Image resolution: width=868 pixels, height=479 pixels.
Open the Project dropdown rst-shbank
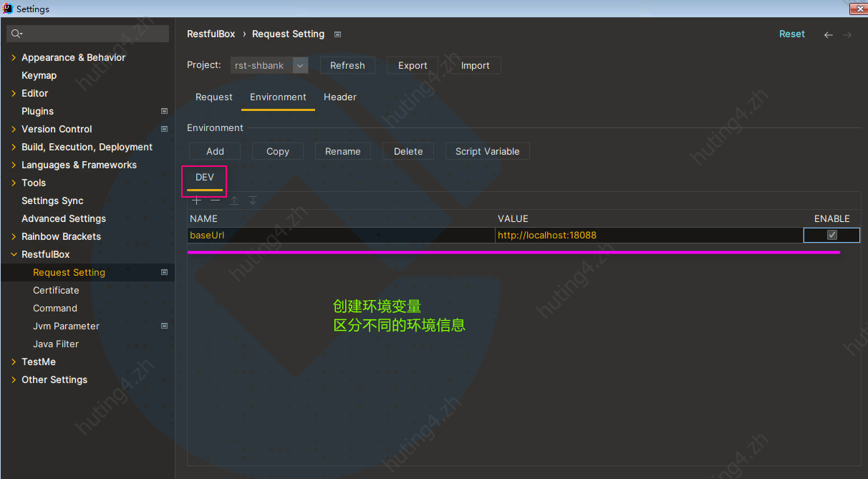click(x=269, y=65)
